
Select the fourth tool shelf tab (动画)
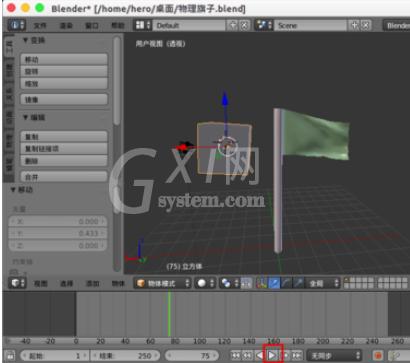point(9,117)
